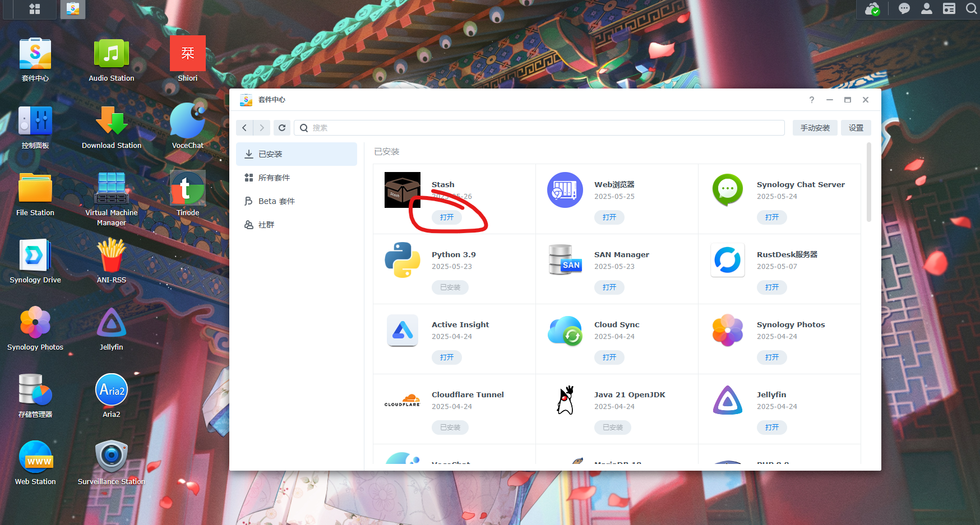Select Beta 套件 in the sidebar

297,201
